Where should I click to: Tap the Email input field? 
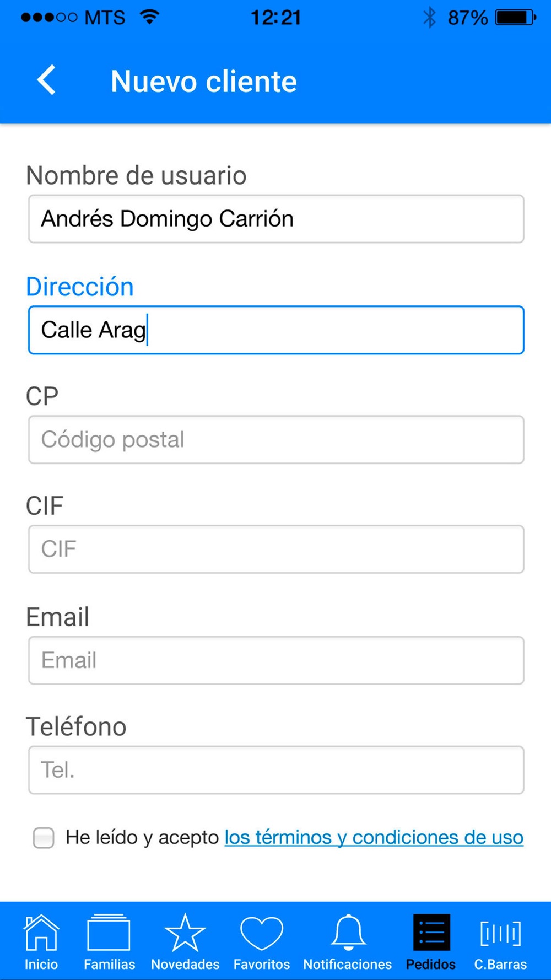(275, 660)
